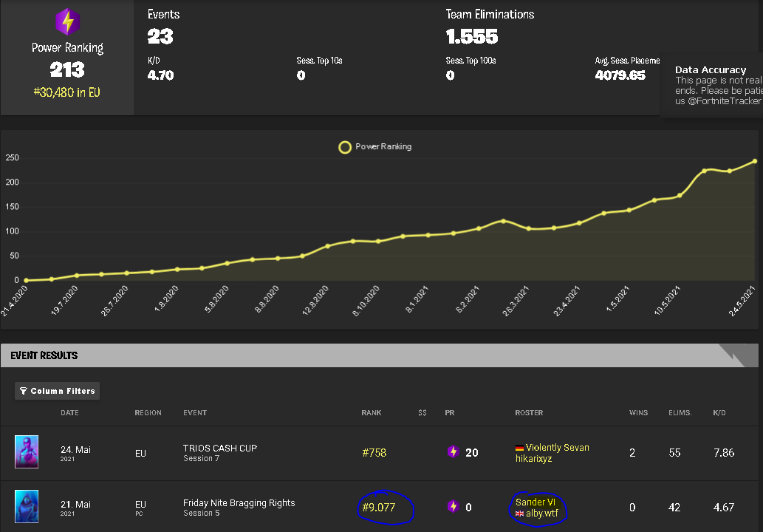Click the K/D value 4.70
This screenshot has width=763, height=532.
coord(160,75)
